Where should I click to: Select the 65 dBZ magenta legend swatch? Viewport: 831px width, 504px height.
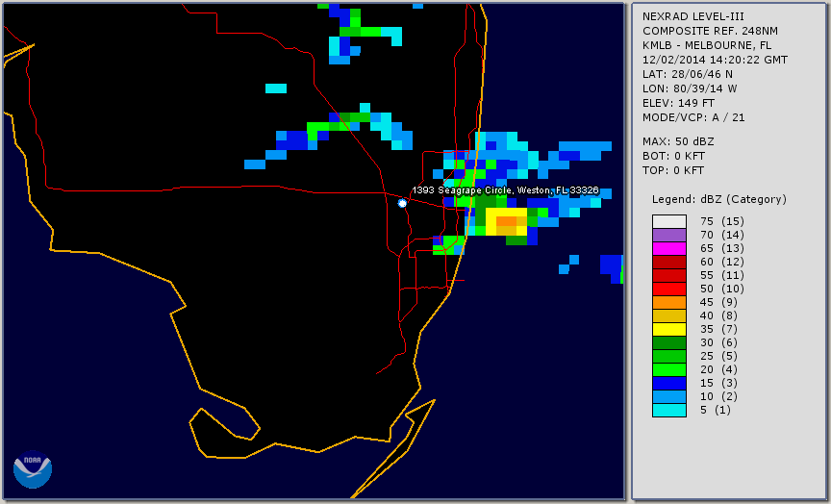coord(668,248)
